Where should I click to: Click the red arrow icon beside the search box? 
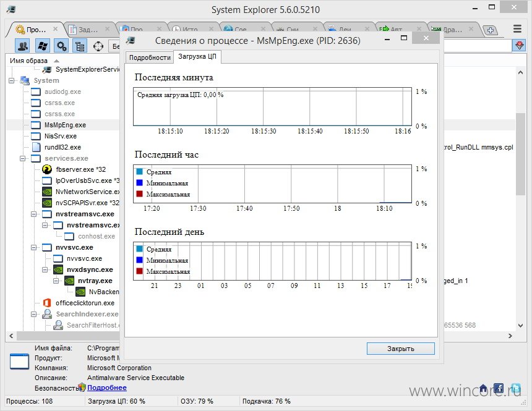point(519,46)
